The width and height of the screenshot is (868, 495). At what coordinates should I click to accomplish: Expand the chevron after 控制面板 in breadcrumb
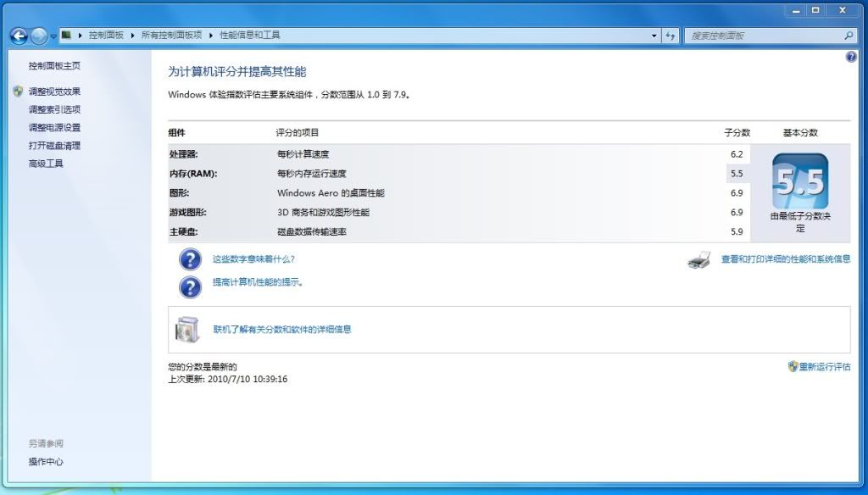(132, 36)
